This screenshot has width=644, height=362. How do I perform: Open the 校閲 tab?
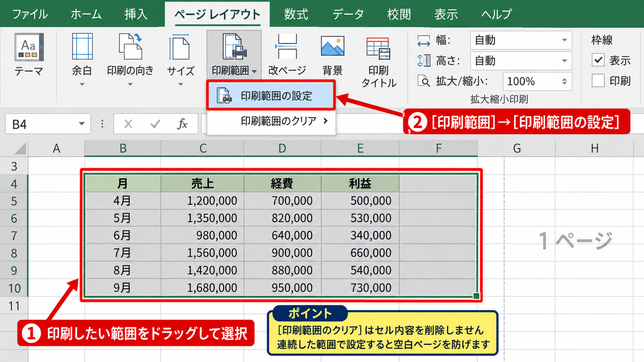tap(399, 14)
